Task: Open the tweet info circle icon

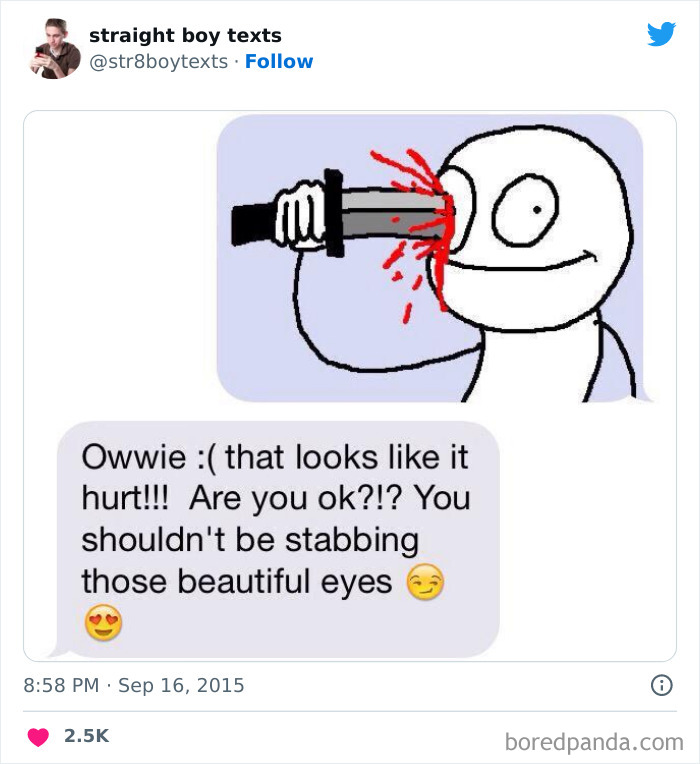Action: click(661, 686)
